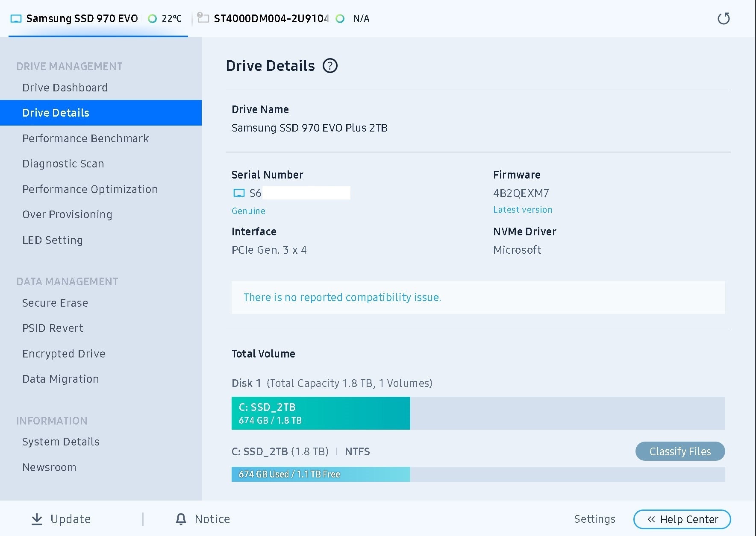
Task: Click the Notice bell icon
Action: click(181, 519)
